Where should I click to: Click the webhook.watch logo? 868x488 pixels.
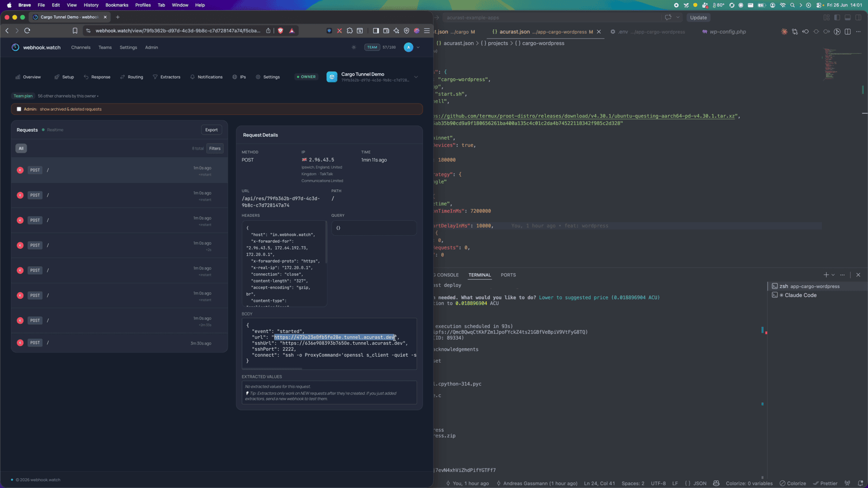[x=36, y=47]
